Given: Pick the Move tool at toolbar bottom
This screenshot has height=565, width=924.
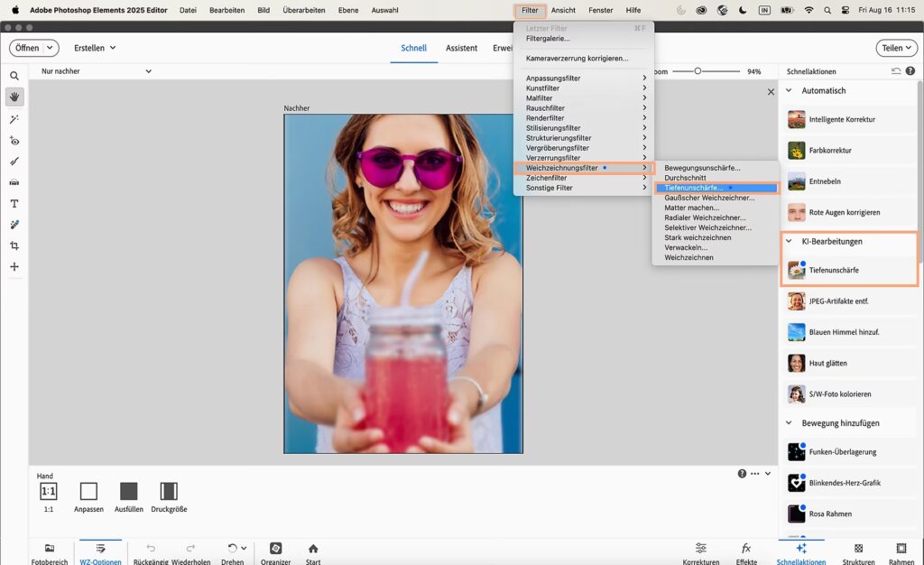Looking at the screenshot, I should 14,267.
